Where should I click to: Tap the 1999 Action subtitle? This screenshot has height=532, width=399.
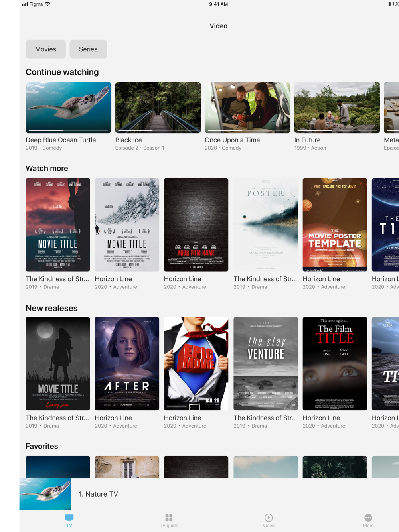tap(310, 148)
